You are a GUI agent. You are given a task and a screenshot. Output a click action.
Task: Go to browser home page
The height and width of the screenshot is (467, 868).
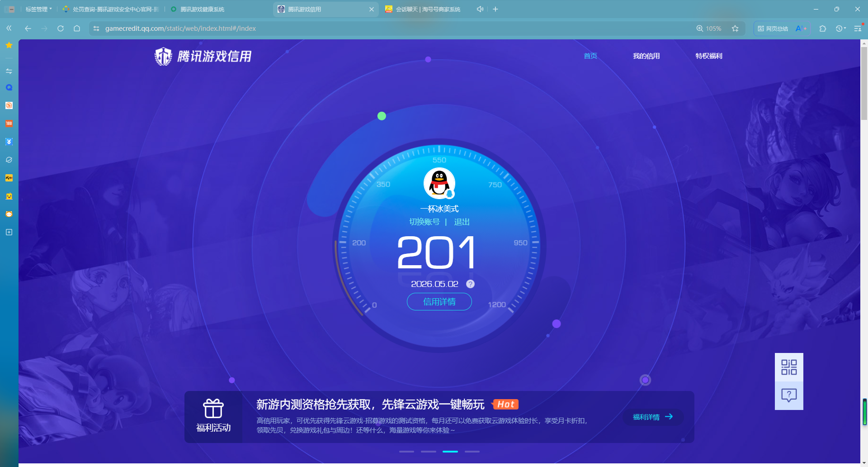click(x=77, y=28)
